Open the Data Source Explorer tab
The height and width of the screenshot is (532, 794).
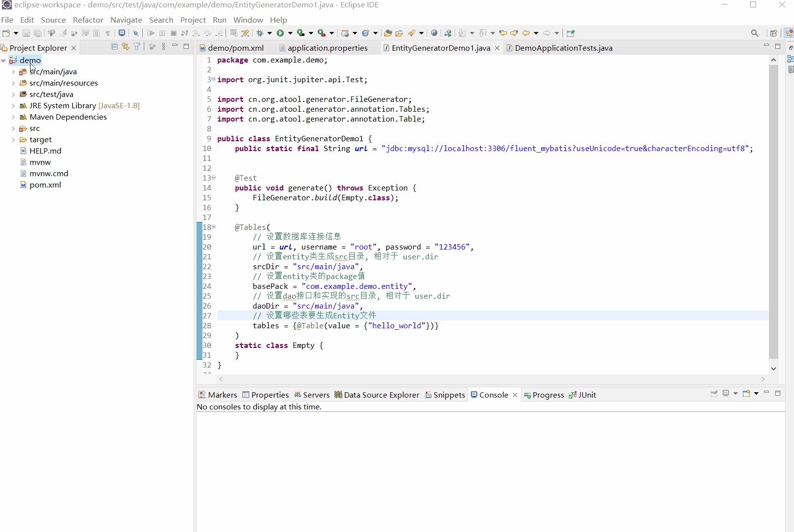377,395
